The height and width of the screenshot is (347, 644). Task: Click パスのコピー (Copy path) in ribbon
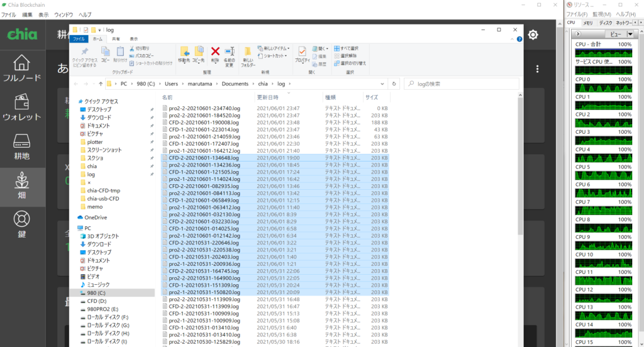142,56
